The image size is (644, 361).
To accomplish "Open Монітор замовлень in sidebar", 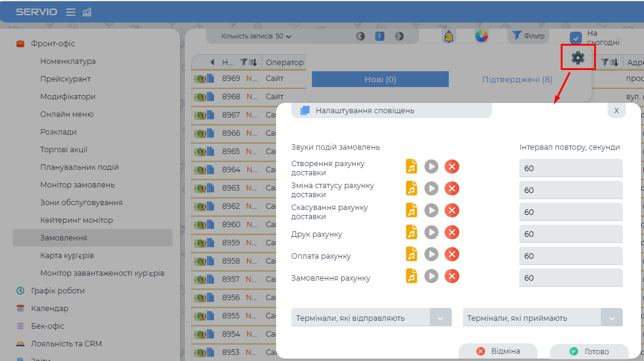I will (x=77, y=184).
